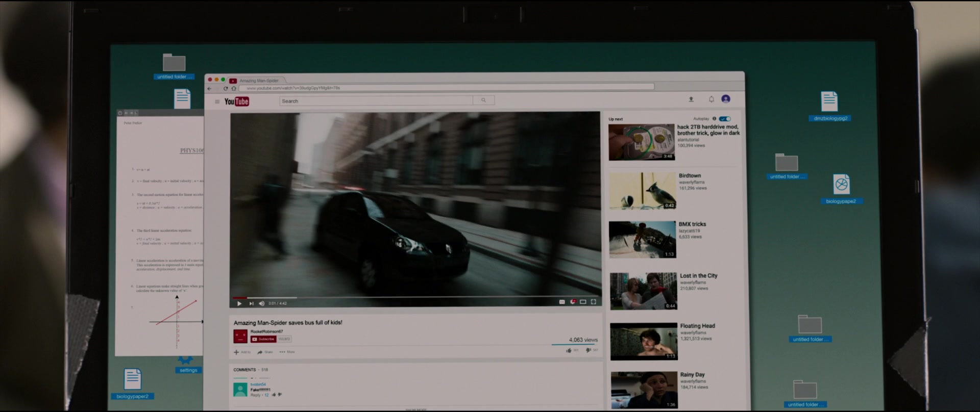The height and width of the screenshot is (412, 980).
Task: Select untitled folder above the PHYS document
Action: [x=174, y=67]
